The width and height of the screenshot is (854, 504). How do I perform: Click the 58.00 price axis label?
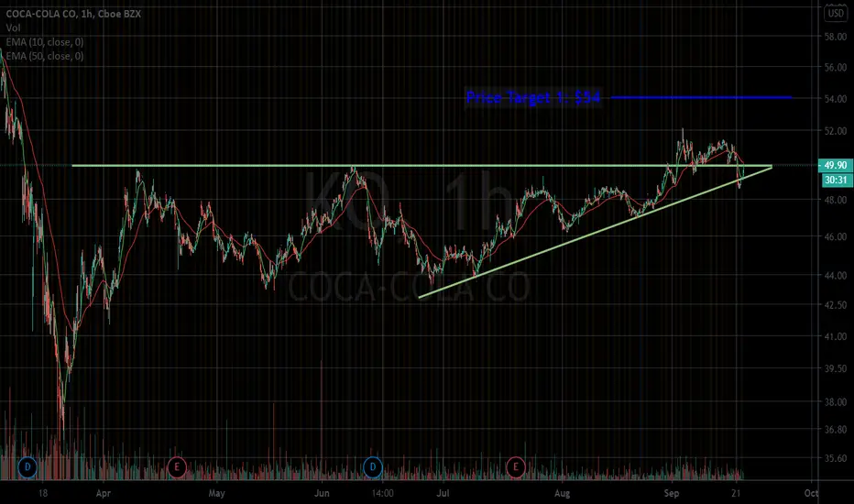836,37
